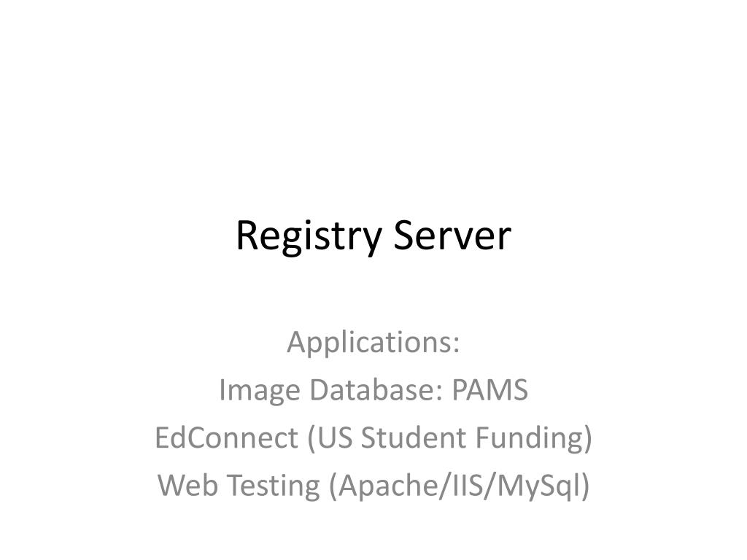This screenshot has height=560, width=747.
Task: Click the closing parenthesis after Funding
Action: (x=587, y=438)
